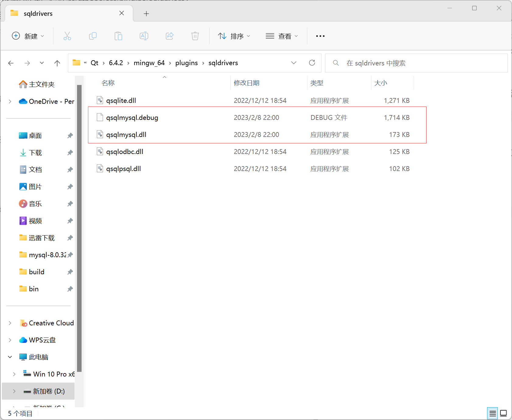Open the 新建 (New) dropdown
The width and height of the screenshot is (512, 420).
coord(28,36)
